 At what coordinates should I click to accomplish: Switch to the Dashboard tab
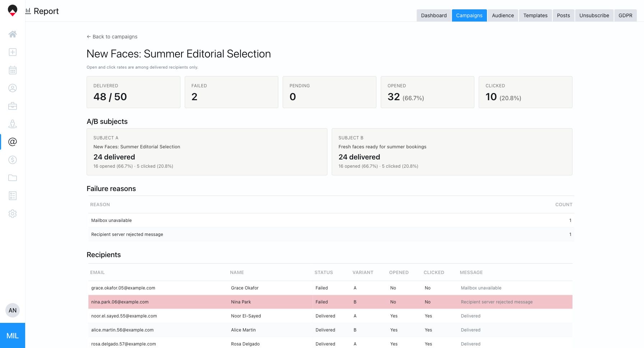pyautogui.click(x=434, y=15)
